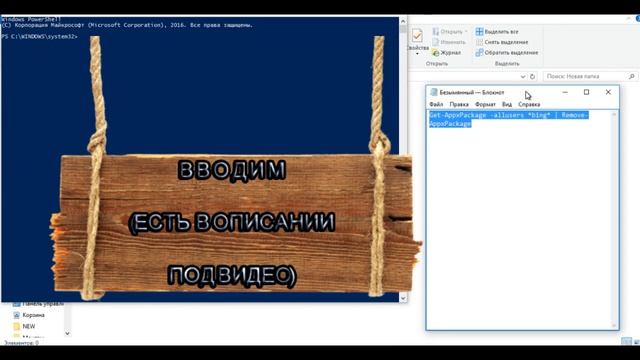Switch Explorer to details view icon in status bar

point(626,341)
